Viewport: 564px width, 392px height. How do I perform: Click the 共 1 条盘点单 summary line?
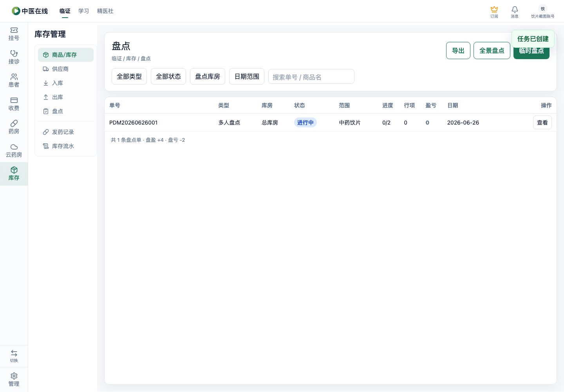point(148,140)
